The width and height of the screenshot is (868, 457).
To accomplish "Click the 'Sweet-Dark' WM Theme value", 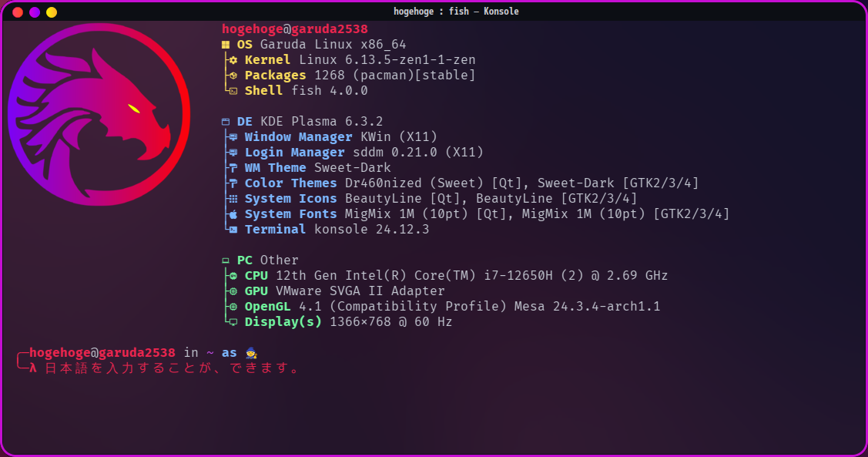I will pyautogui.click(x=353, y=168).
